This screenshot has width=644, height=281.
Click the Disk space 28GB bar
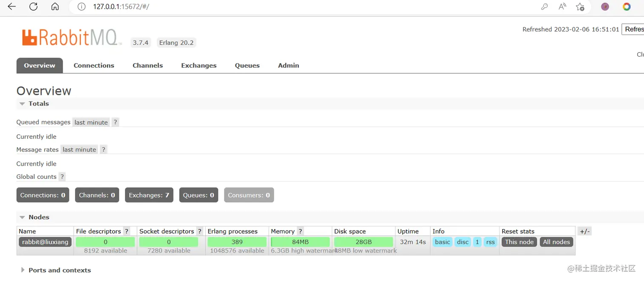tap(364, 242)
